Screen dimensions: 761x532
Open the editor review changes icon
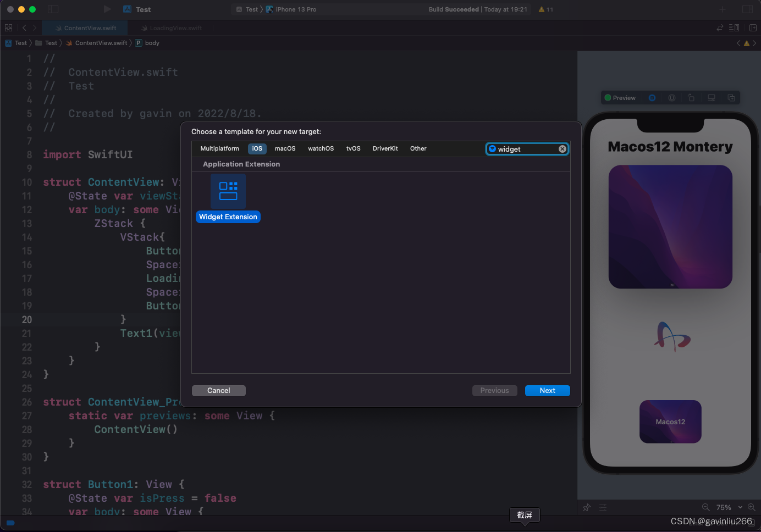[720, 28]
